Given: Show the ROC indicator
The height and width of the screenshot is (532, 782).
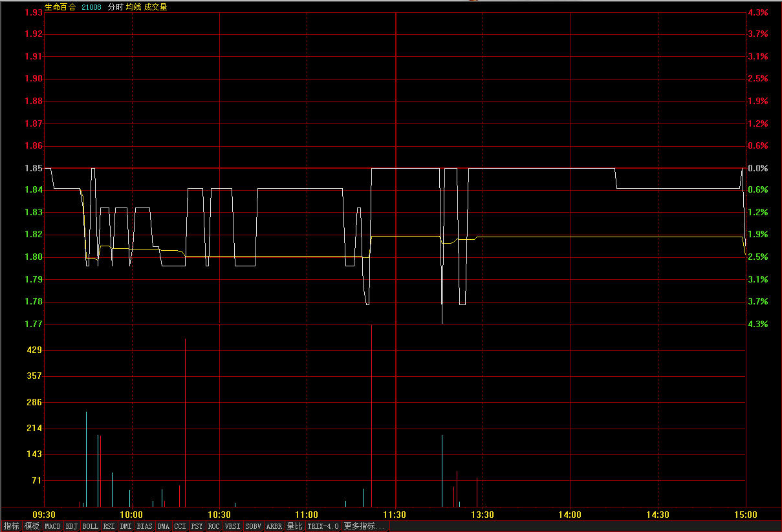Looking at the screenshot, I should [x=213, y=527].
